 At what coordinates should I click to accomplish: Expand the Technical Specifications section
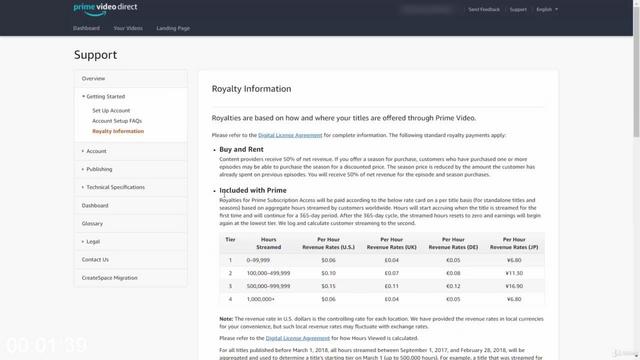(x=131, y=187)
